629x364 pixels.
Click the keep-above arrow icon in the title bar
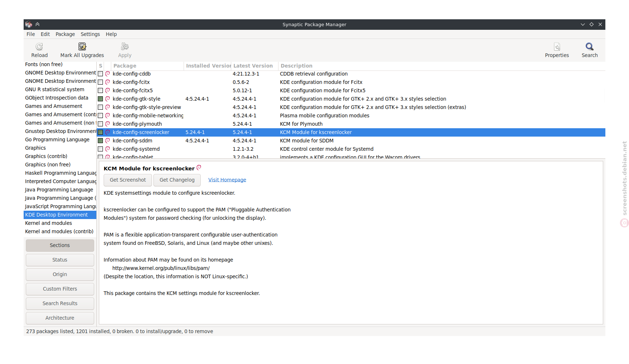point(37,24)
